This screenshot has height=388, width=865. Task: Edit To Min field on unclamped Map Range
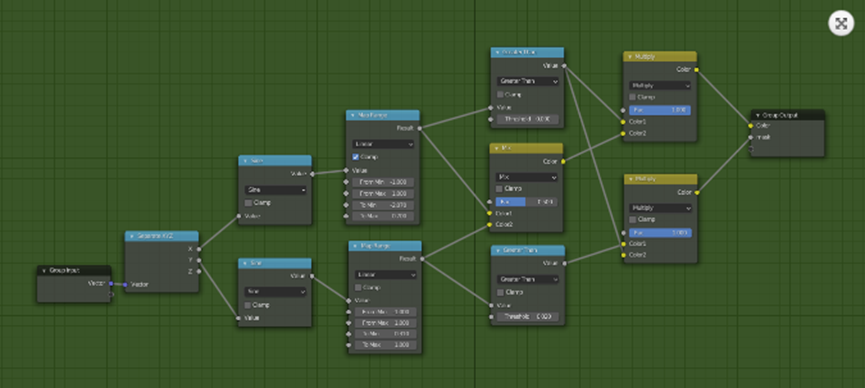click(385, 334)
